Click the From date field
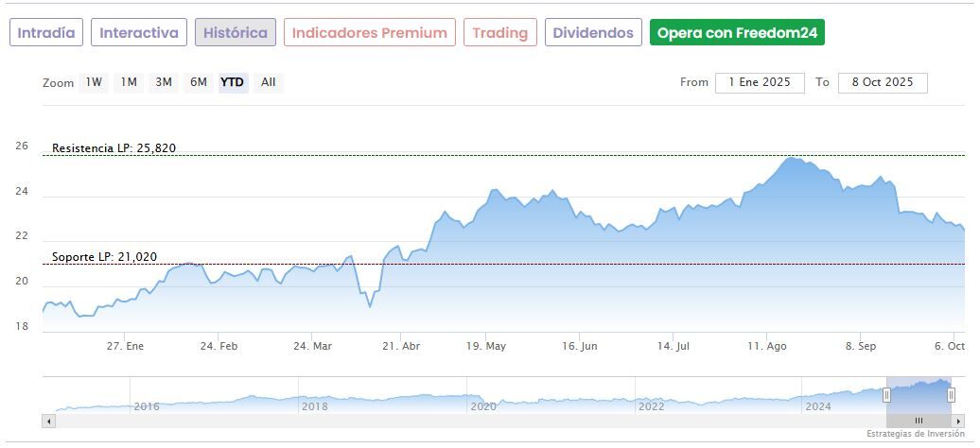Viewport: 980px width, 448px height. [x=760, y=82]
